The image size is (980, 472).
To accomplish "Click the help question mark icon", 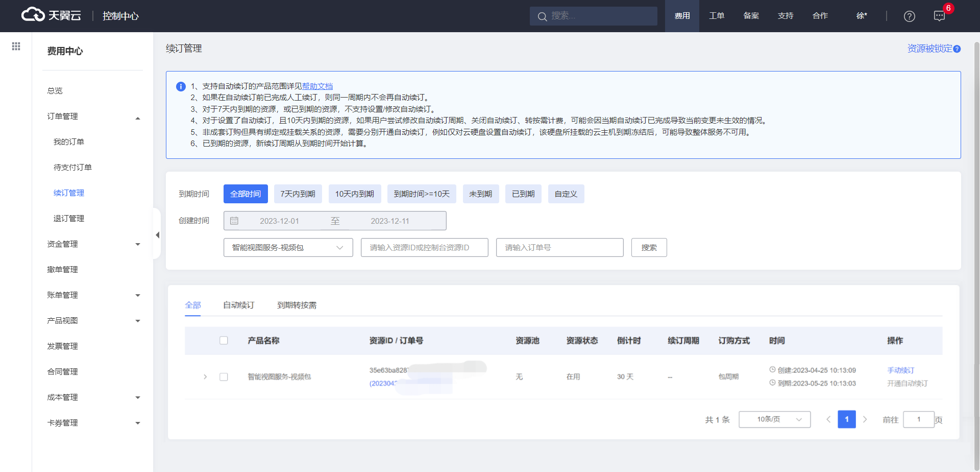I will pos(909,16).
